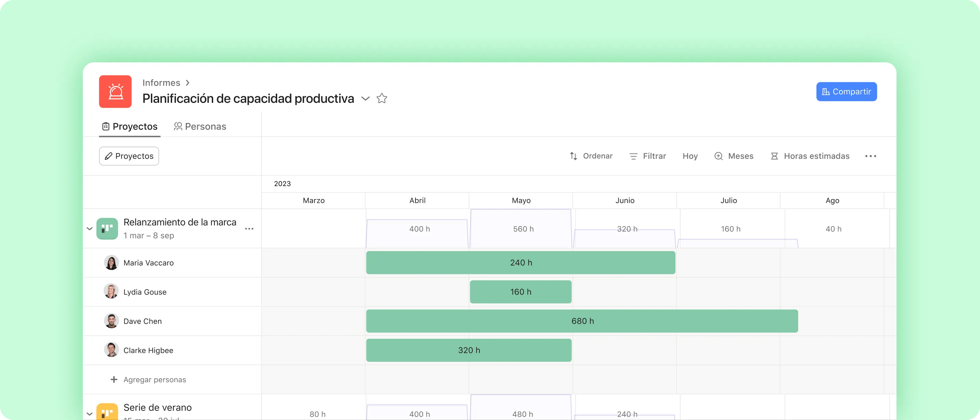Open the Serie de verano project name
Viewport: 980px width, 420px height.
[157, 407]
